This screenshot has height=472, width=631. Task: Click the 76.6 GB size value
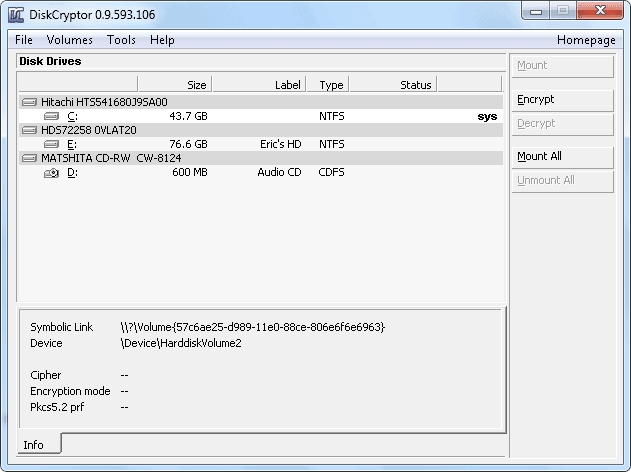(188, 144)
